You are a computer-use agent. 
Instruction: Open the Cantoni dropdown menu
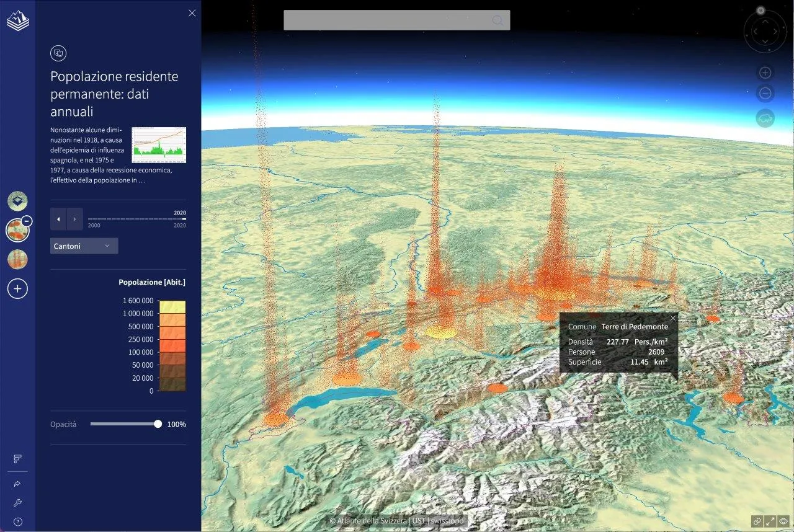point(84,246)
